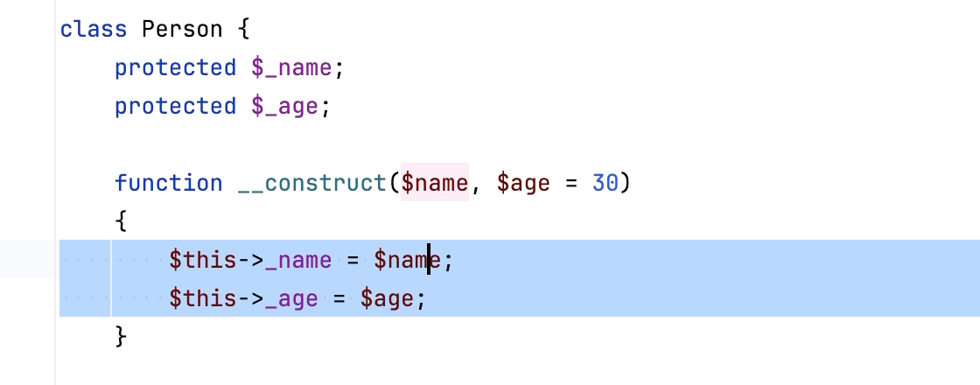The width and height of the screenshot is (980, 385).
Task: Click the constructor's closing curly brace
Action: point(122,337)
